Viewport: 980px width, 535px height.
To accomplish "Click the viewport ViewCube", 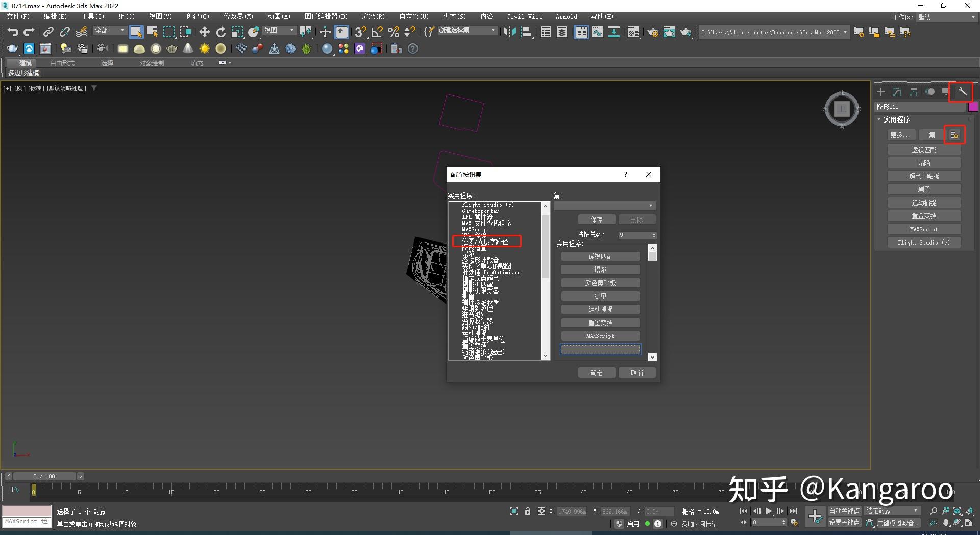I will pyautogui.click(x=842, y=108).
